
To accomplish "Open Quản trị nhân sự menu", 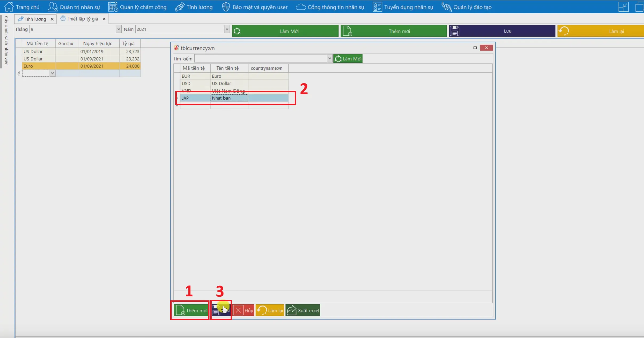I will click(74, 7).
